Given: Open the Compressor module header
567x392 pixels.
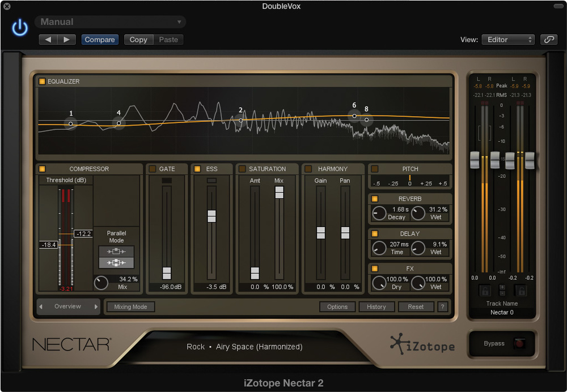Looking at the screenshot, I should [x=90, y=169].
